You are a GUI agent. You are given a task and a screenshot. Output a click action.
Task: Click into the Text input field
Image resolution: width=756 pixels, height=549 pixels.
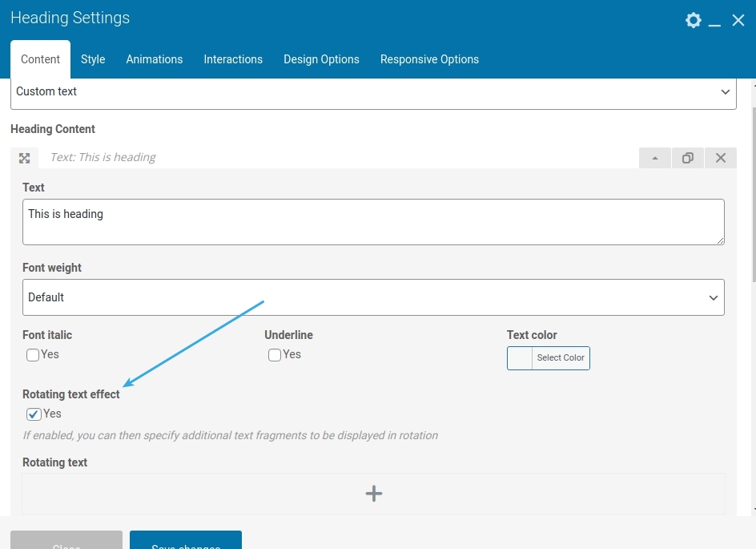(x=373, y=222)
